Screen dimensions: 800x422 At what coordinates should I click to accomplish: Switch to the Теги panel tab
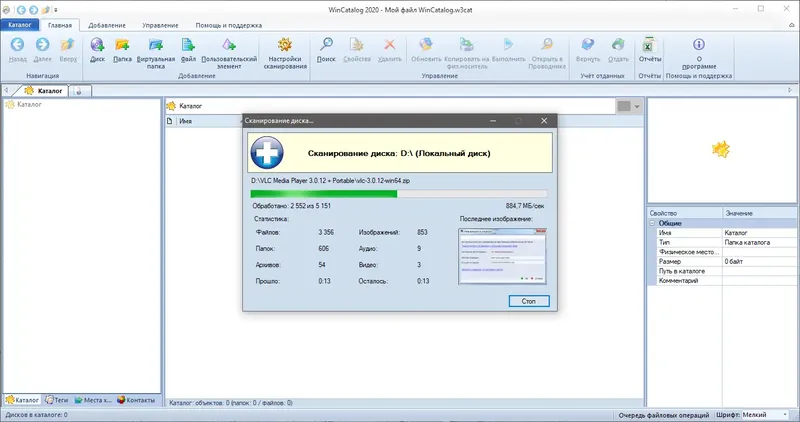pyautogui.click(x=57, y=400)
